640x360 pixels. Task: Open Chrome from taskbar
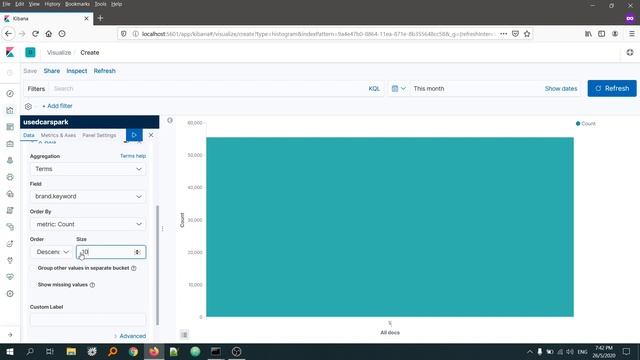coord(133,351)
